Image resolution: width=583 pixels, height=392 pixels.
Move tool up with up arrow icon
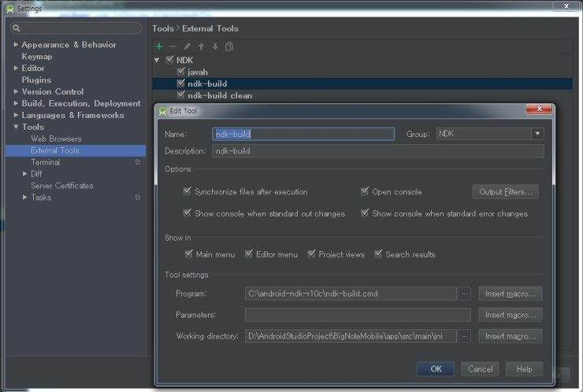pyautogui.click(x=201, y=46)
